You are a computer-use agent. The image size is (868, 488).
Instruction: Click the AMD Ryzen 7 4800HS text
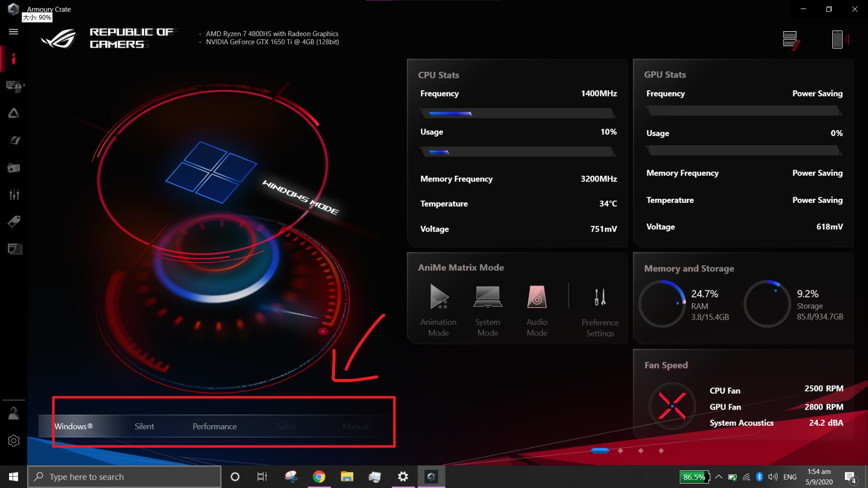[272, 34]
